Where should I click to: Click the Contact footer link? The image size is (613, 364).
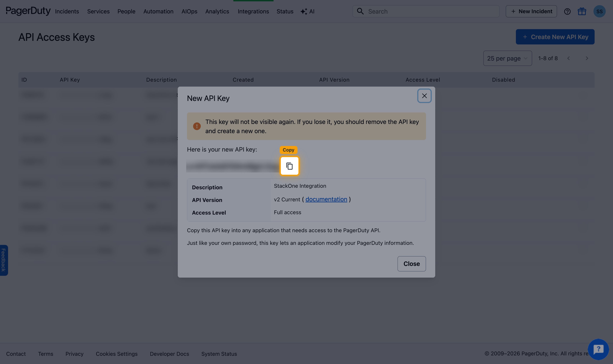coord(16,354)
